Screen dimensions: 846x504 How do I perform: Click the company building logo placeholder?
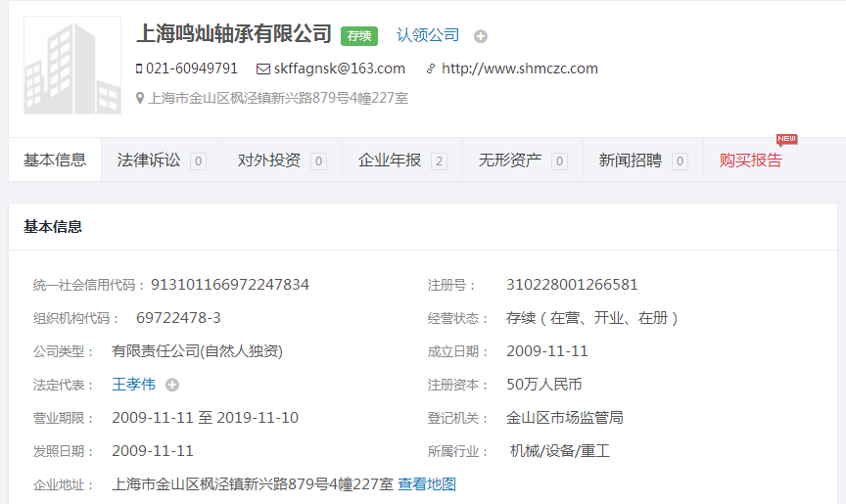coord(72,65)
